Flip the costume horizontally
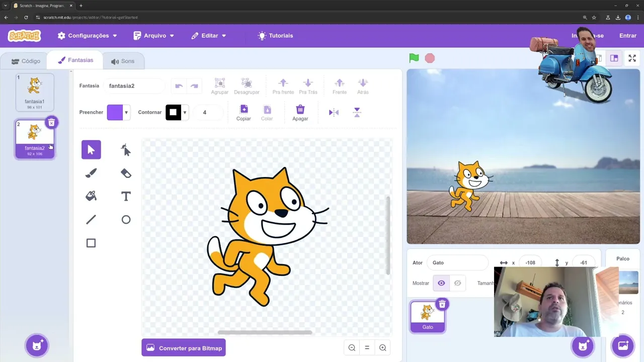Screen dimensions: 644x362 pos(334,113)
